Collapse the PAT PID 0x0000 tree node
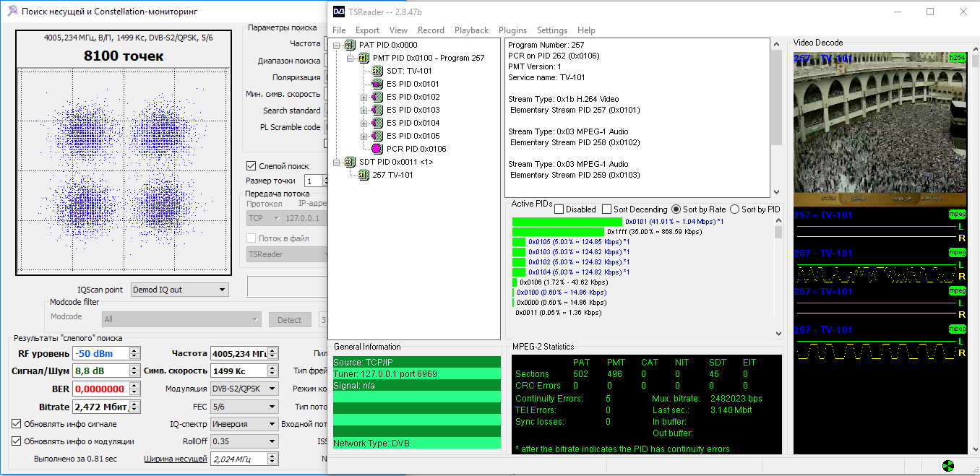Image resolution: width=980 pixels, height=476 pixels. (x=337, y=45)
